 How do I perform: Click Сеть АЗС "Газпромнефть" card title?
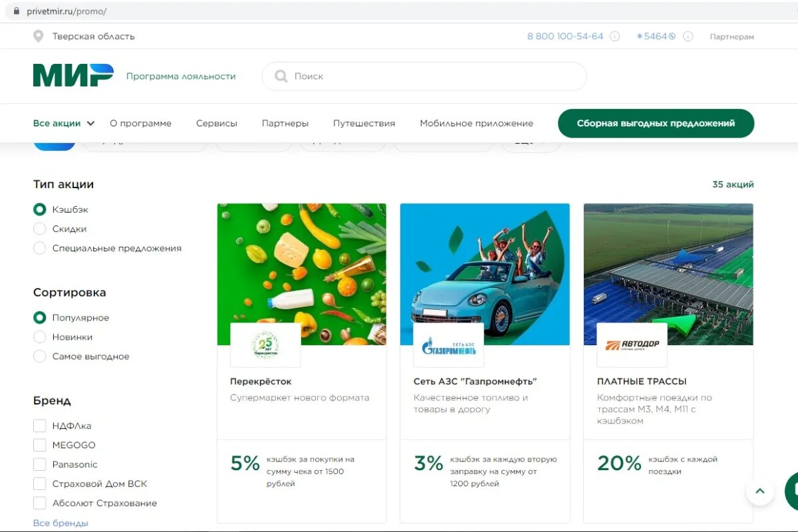475,381
